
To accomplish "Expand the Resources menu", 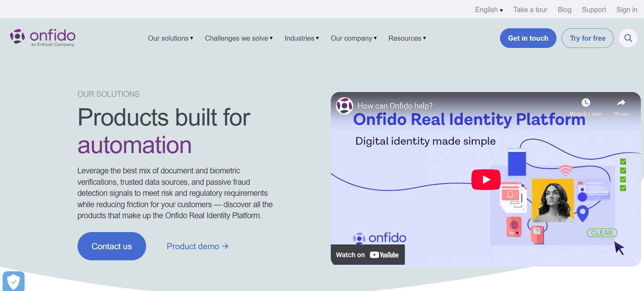I will click(x=407, y=38).
